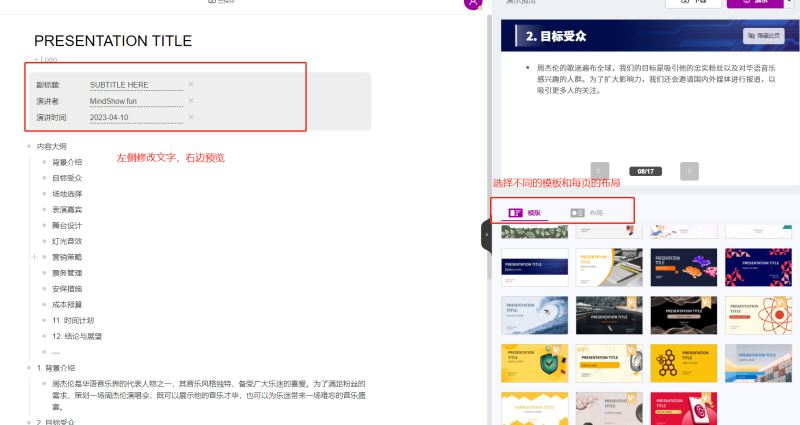800x425 pixels.
Task: Choose the yellow template with green shield
Action: [535, 363]
